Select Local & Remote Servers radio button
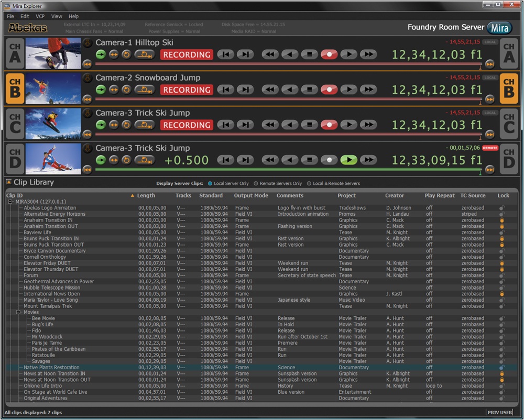The width and height of the screenshot is (524, 420). tap(309, 183)
